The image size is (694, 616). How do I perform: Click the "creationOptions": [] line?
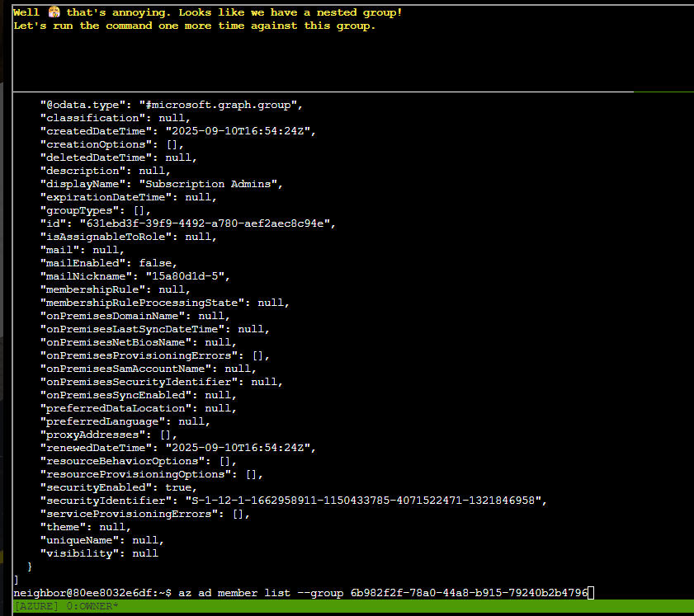pos(112,144)
